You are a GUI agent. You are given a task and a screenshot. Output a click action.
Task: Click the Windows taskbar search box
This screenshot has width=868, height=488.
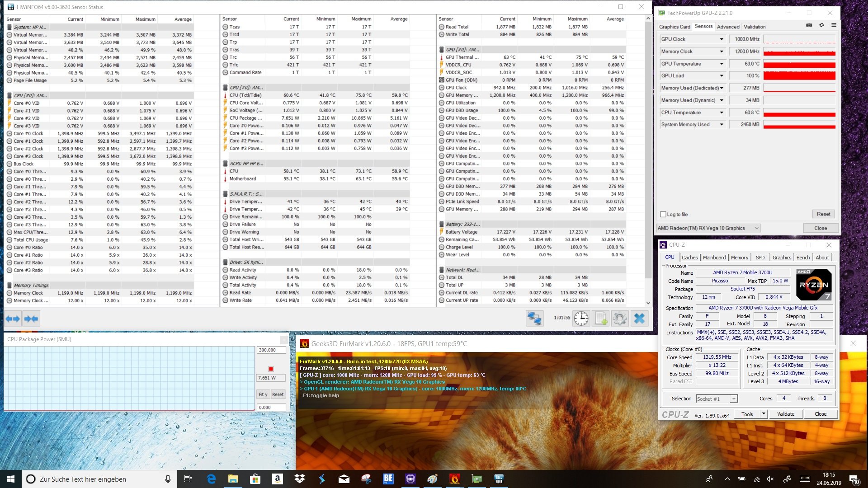[99, 479]
